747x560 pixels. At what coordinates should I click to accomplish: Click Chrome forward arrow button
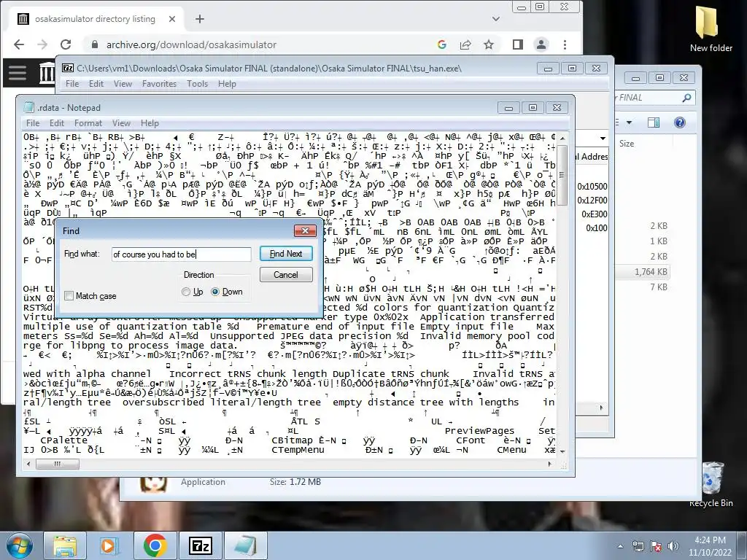(42, 44)
